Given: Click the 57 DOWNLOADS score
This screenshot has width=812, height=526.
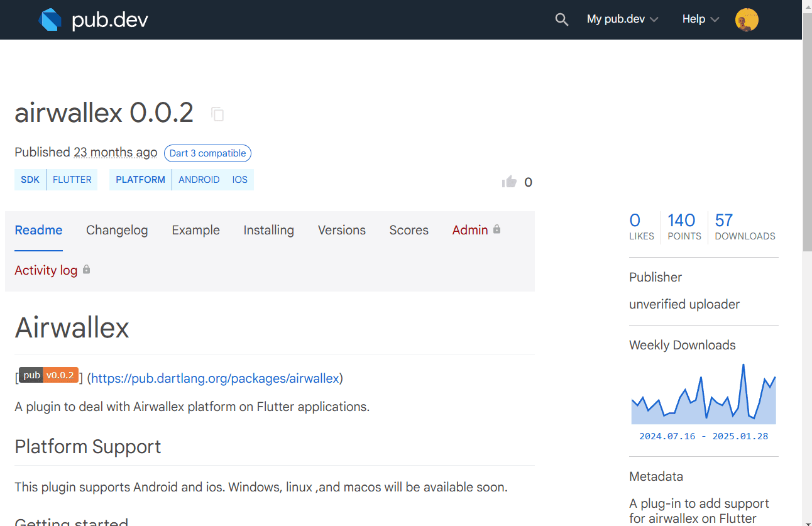Looking at the screenshot, I should (x=745, y=227).
